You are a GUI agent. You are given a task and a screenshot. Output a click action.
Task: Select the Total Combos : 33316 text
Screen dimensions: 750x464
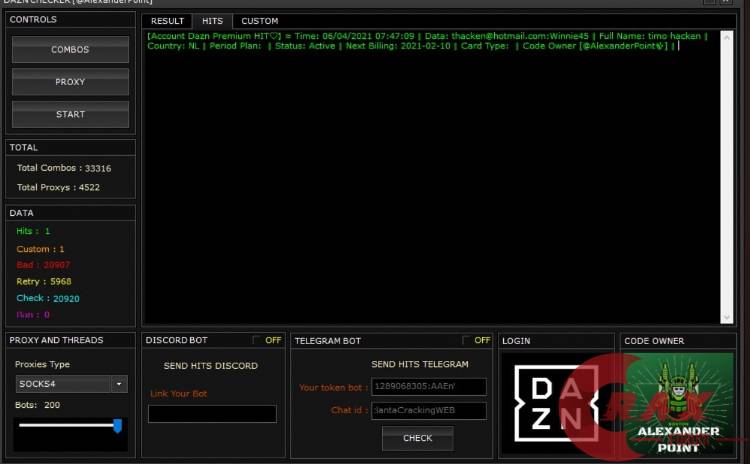coord(64,168)
